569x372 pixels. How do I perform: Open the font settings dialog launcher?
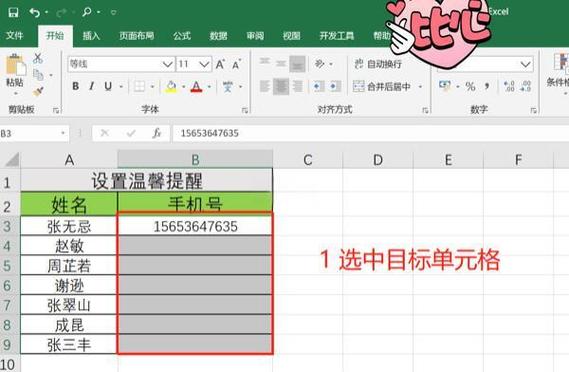(245, 110)
